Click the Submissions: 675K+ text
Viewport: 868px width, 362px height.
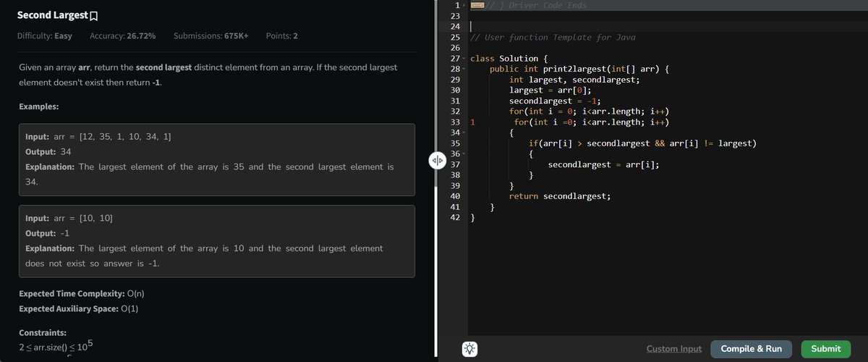coord(211,35)
